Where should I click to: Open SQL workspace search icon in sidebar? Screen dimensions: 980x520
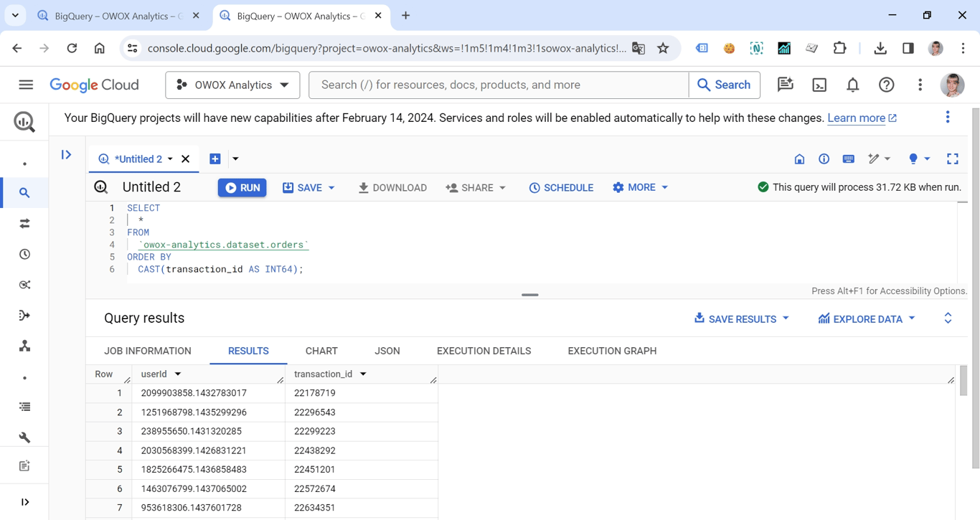24,193
